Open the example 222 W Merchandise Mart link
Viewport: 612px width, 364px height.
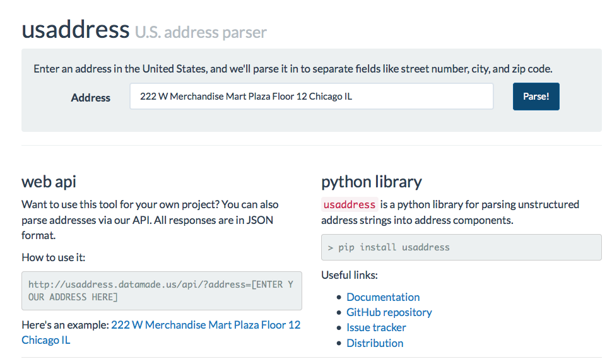coord(161,332)
